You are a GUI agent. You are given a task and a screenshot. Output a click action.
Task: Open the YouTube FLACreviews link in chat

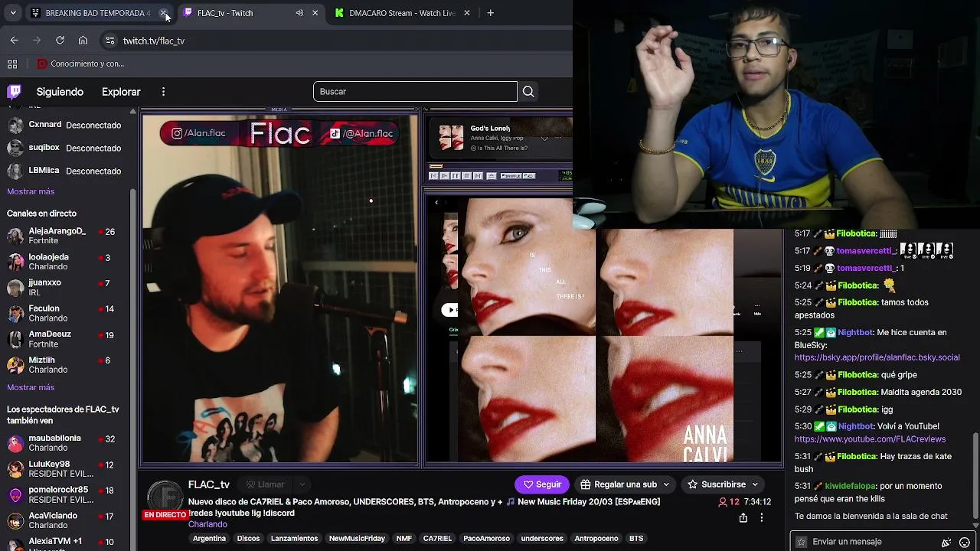pos(870,439)
